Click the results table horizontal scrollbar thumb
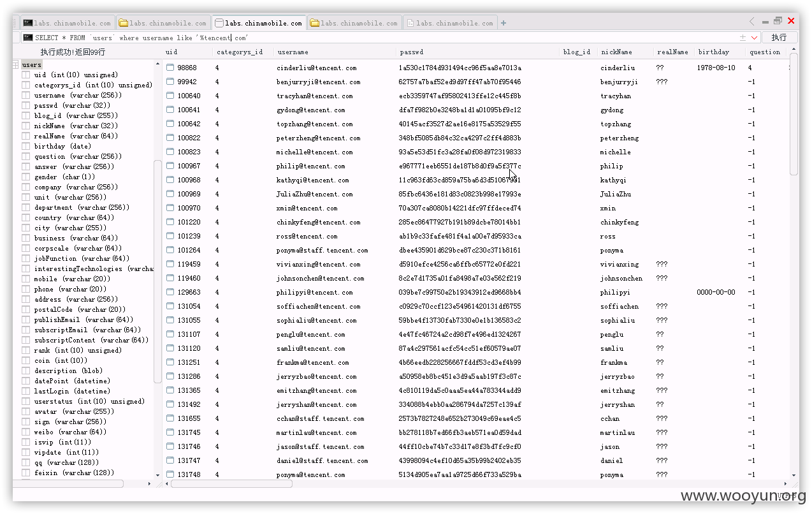The width and height of the screenshot is (812, 514). (232, 483)
